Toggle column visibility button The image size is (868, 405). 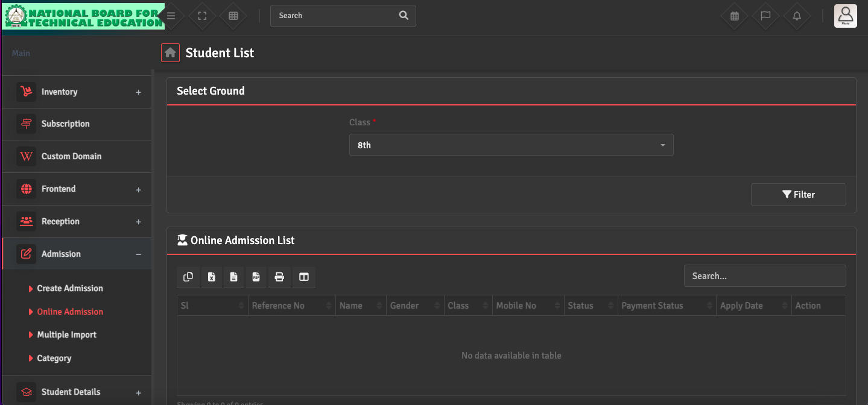[304, 277]
